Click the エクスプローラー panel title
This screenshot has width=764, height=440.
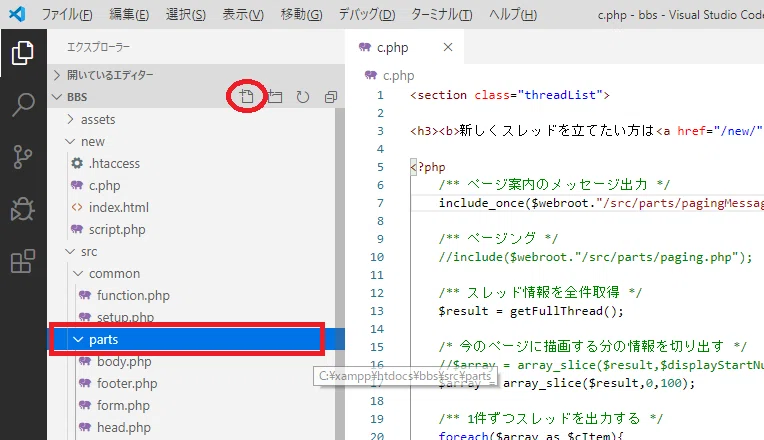tap(98, 47)
